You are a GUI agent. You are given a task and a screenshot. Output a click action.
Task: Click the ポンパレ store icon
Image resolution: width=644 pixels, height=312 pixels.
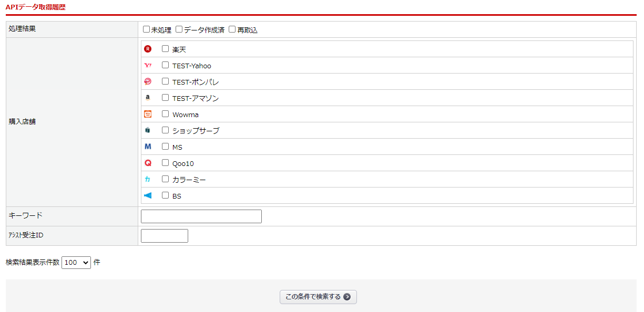pyautogui.click(x=148, y=81)
